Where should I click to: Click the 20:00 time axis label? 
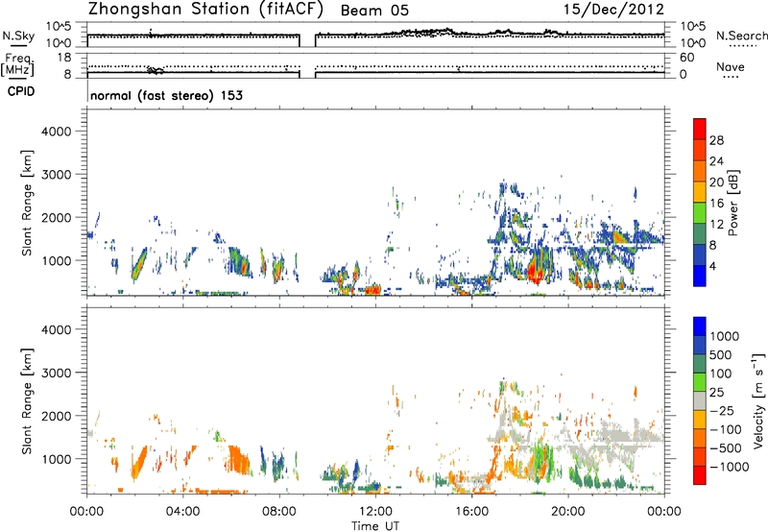point(568,512)
